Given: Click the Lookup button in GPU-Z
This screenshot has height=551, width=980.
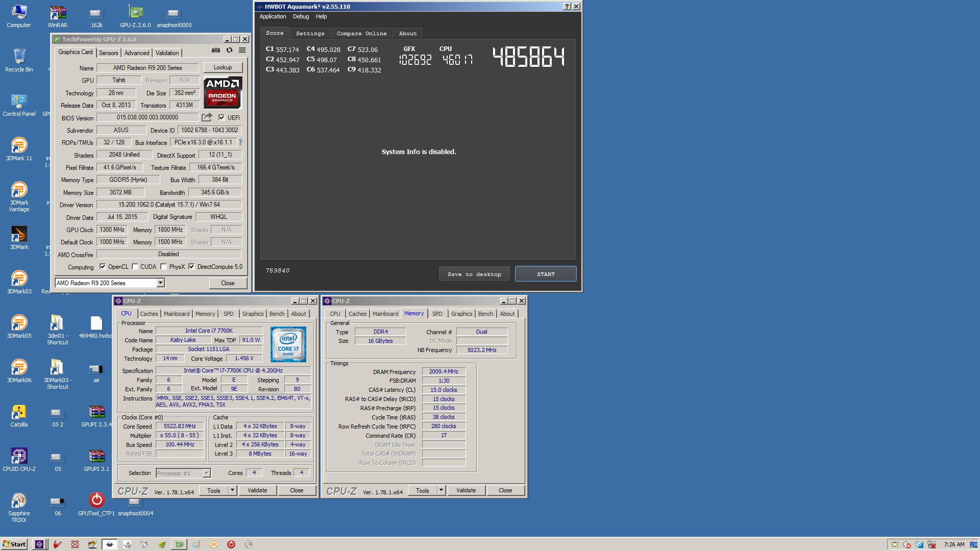Looking at the screenshot, I should pyautogui.click(x=223, y=67).
